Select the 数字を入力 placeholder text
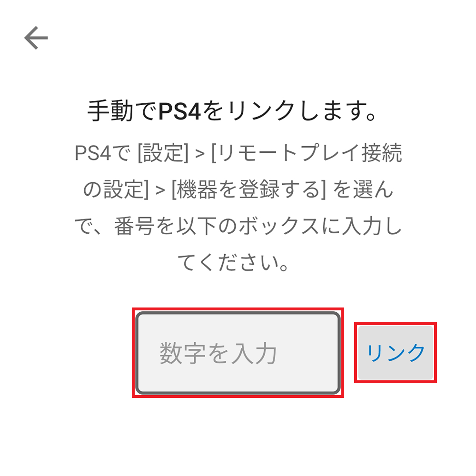The image size is (476, 476). [x=218, y=353]
